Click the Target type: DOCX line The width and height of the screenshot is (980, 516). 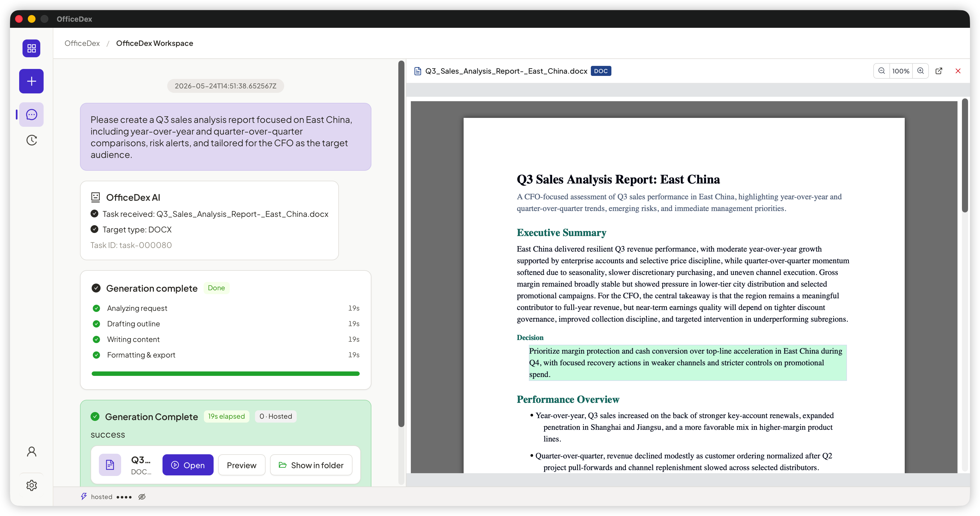(x=137, y=229)
